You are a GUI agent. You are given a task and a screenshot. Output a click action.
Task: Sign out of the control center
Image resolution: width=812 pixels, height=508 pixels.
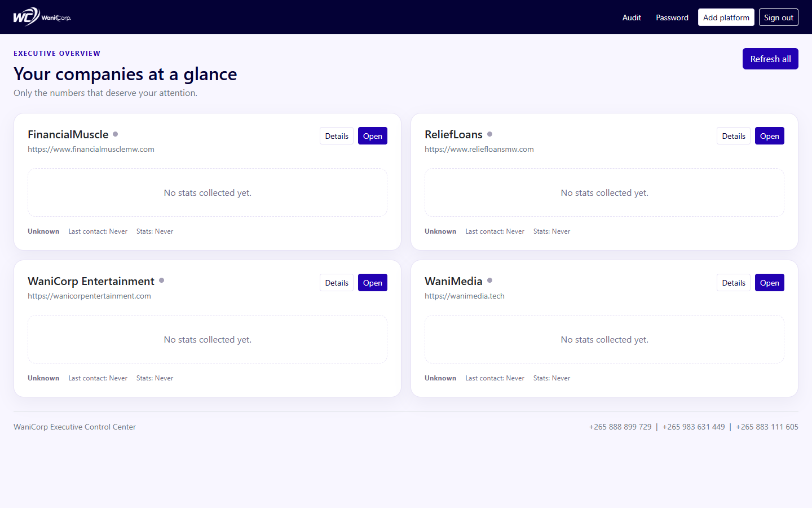[779, 17]
